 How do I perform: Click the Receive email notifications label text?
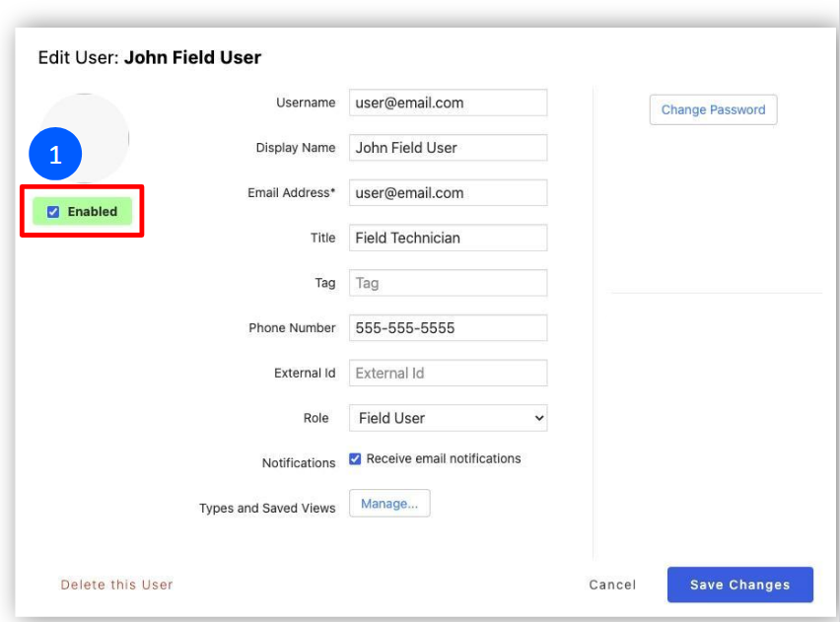tap(444, 458)
